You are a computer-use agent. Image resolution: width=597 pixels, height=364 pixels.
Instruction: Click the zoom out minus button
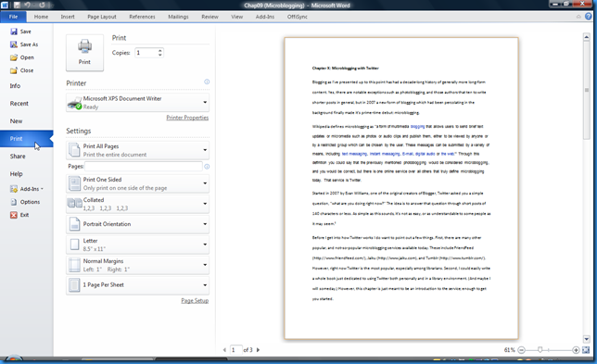click(521, 350)
